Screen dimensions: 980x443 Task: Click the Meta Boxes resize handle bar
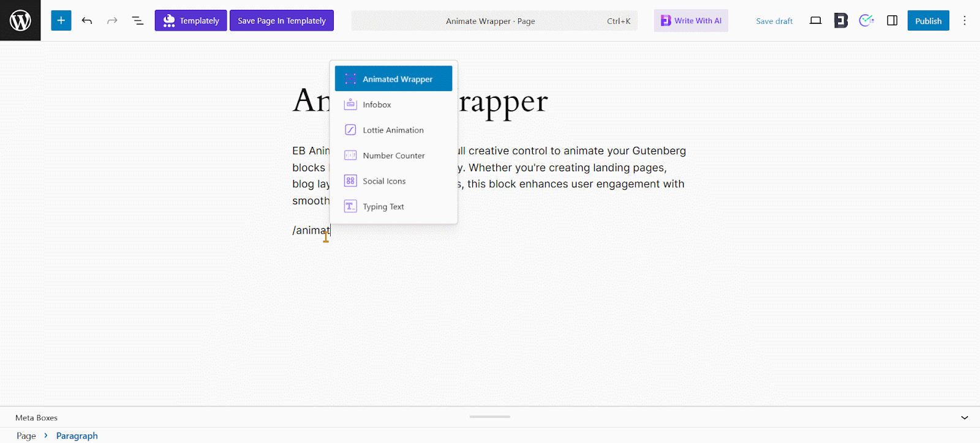[x=490, y=417]
